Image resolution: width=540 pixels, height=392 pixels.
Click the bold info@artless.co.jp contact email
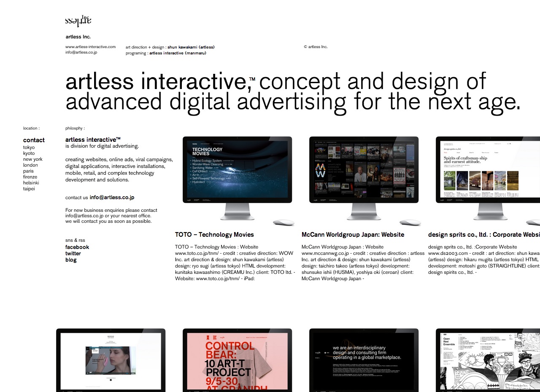pos(112,197)
